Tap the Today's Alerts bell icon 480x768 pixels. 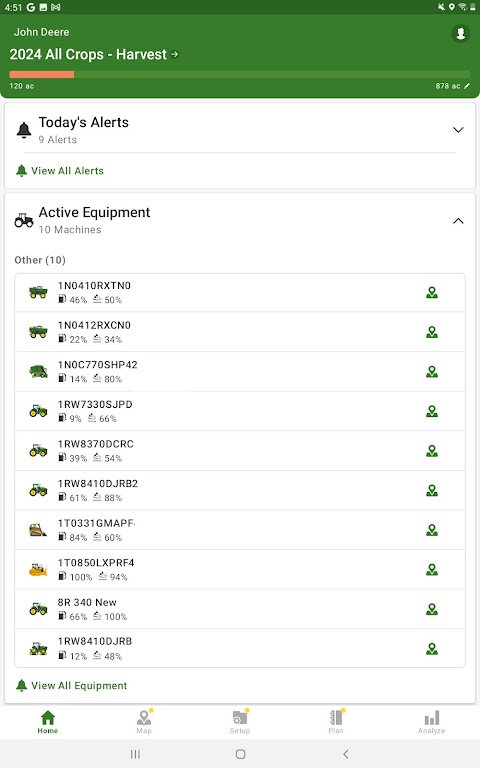pyautogui.click(x=24, y=130)
